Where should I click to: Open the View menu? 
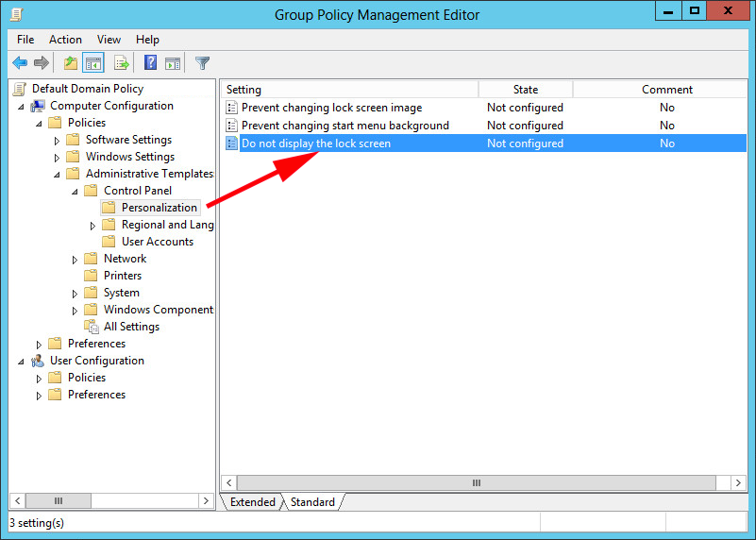tap(109, 40)
